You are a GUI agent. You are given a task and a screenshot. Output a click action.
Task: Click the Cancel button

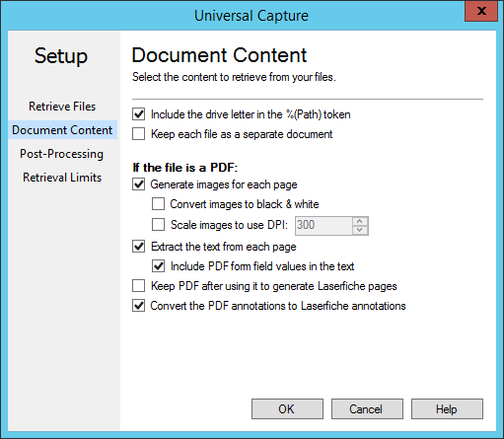point(367,409)
